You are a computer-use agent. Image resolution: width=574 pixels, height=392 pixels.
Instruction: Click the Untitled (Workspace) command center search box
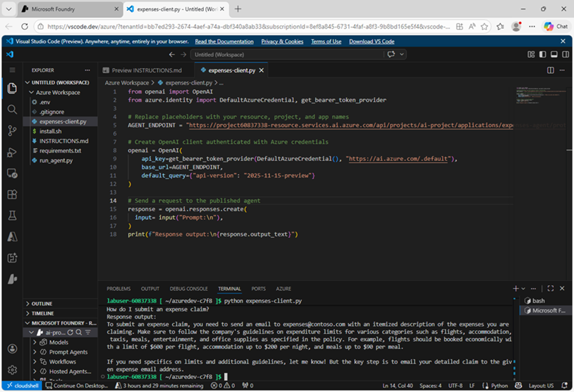[286, 54]
